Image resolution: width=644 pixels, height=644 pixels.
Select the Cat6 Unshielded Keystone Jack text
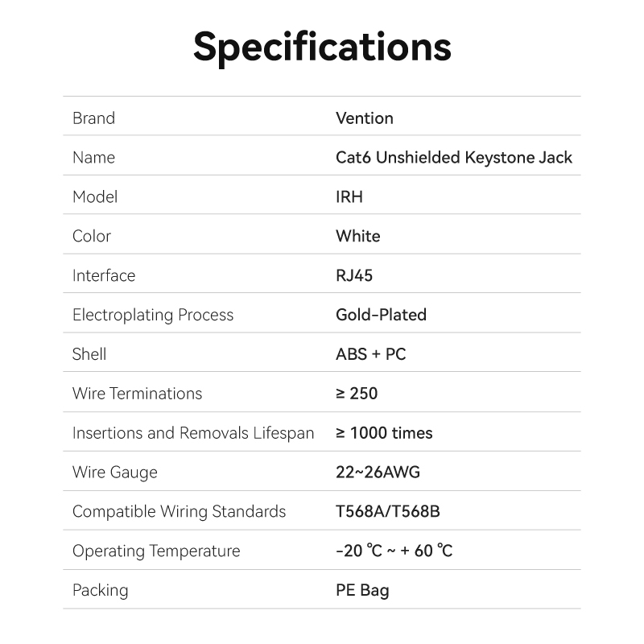click(x=453, y=158)
